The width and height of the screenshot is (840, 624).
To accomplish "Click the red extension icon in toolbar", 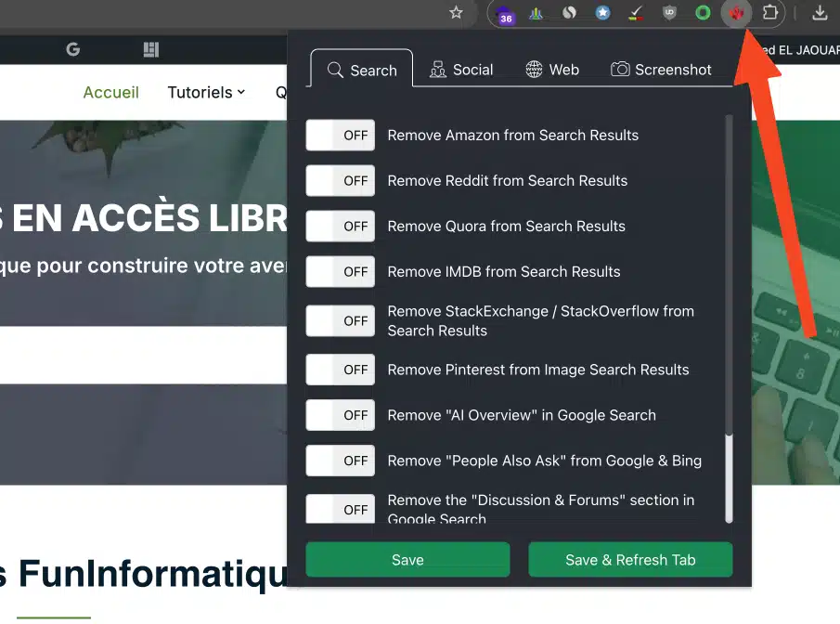I will click(737, 13).
